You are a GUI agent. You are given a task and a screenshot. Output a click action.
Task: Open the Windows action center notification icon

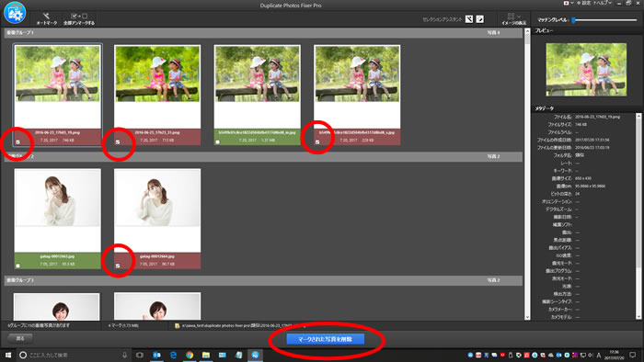633,355
